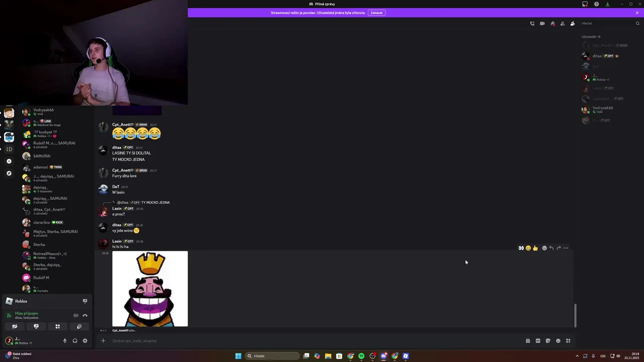Select Vodrysek66 in member list
Image resolution: width=644 pixels, height=362 pixels.
click(x=610, y=109)
